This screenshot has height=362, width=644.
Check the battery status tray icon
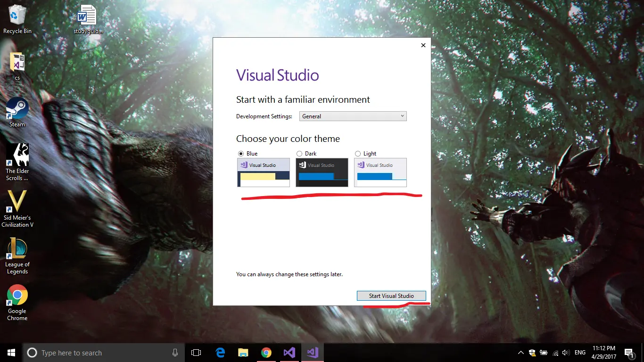point(544,353)
